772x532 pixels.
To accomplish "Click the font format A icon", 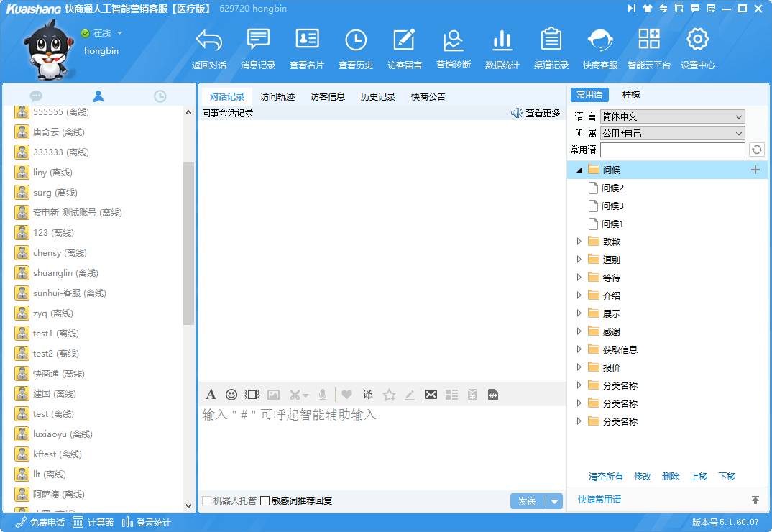I will click(211, 394).
